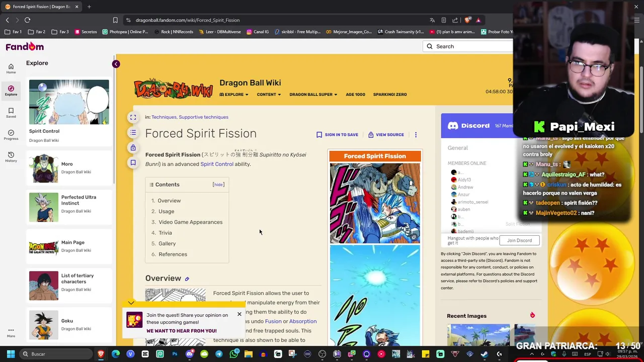Follow the Fusion link in Overview text
Image resolution: width=644 pixels, height=362 pixels.
pyautogui.click(x=273, y=321)
